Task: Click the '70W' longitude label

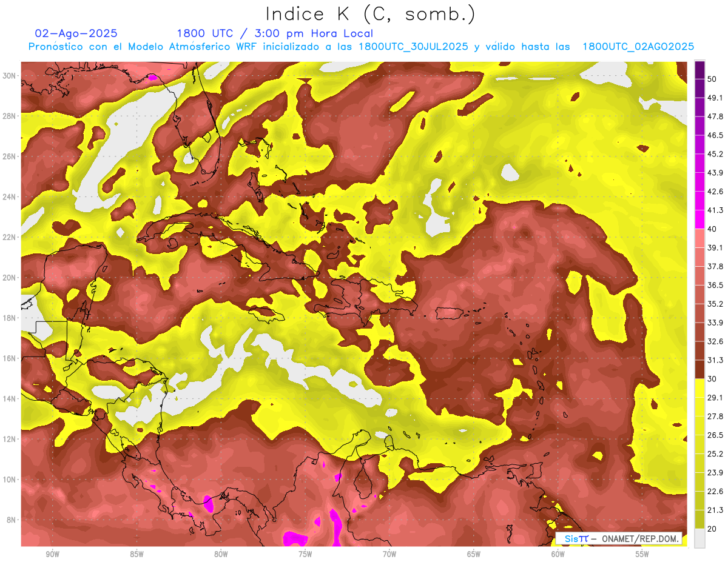Action: click(x=389, y=554)
